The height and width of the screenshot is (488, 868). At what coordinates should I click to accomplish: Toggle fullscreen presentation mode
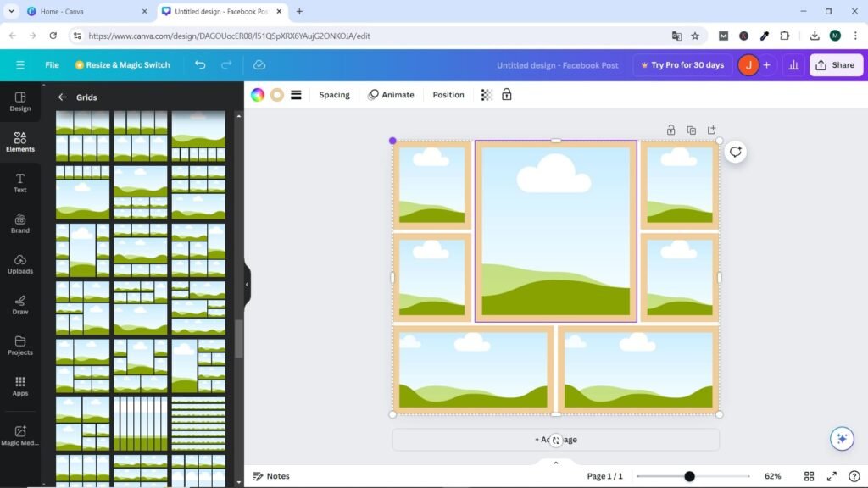tap(832, 476)
